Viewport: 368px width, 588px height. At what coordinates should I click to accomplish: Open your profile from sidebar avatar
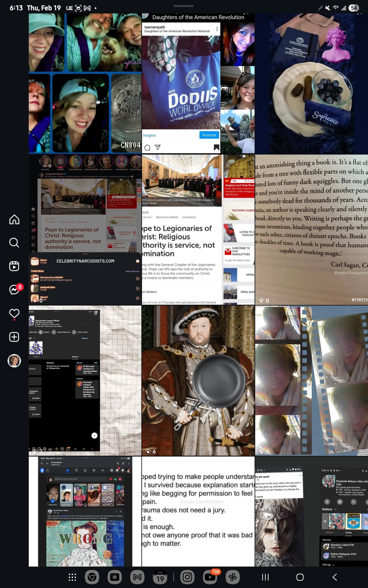click(14, 360)
